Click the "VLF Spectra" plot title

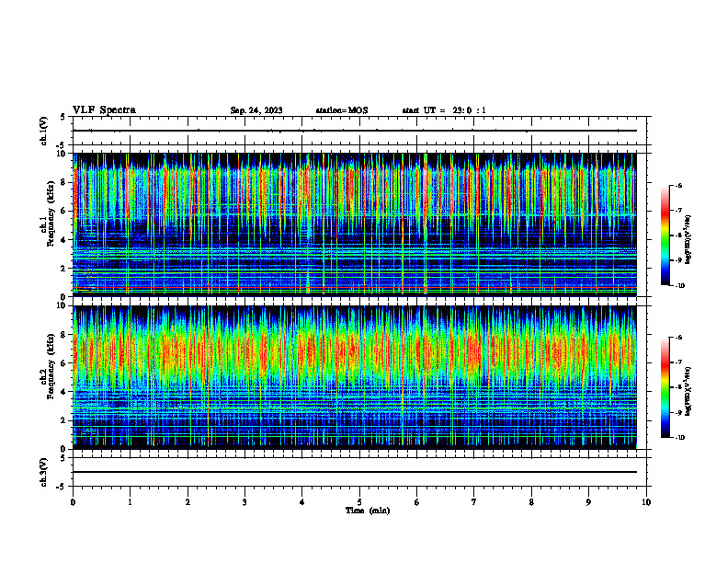coord(104,110)
